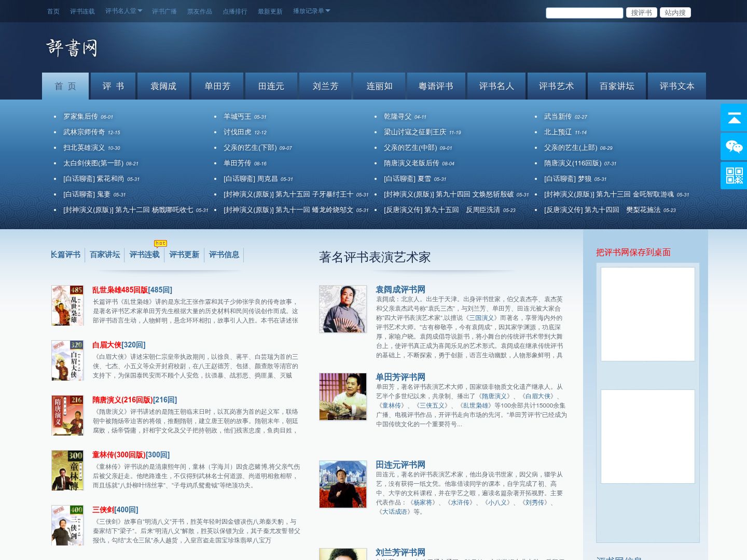Open the 田连元 navigation tab
747x560 pixels.
(x=271, y=86)
